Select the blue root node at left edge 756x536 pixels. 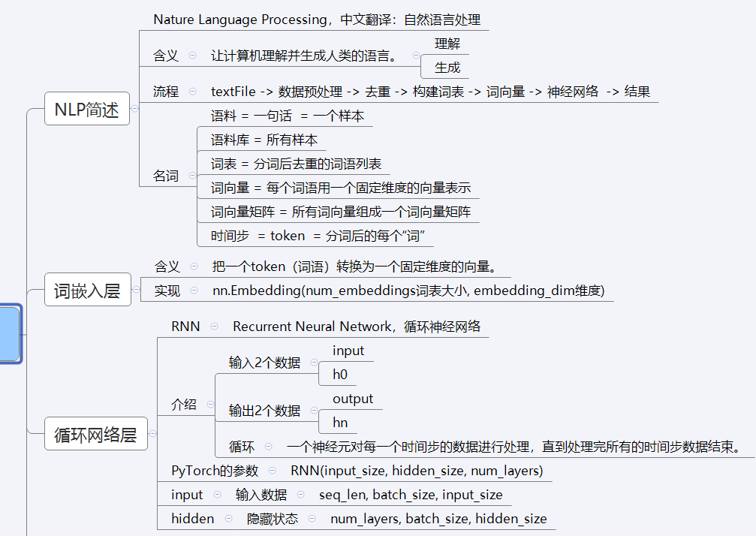click(x=9, y=333)
